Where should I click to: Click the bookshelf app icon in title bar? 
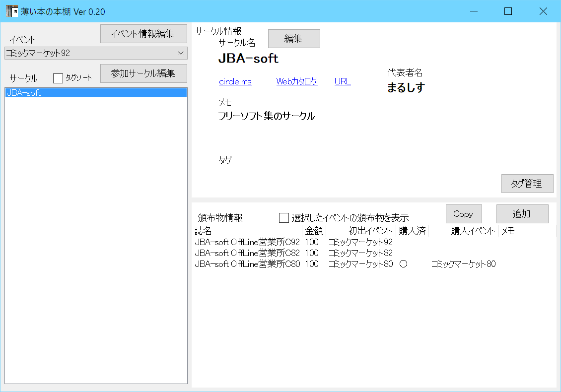click(x=12, y=11)
